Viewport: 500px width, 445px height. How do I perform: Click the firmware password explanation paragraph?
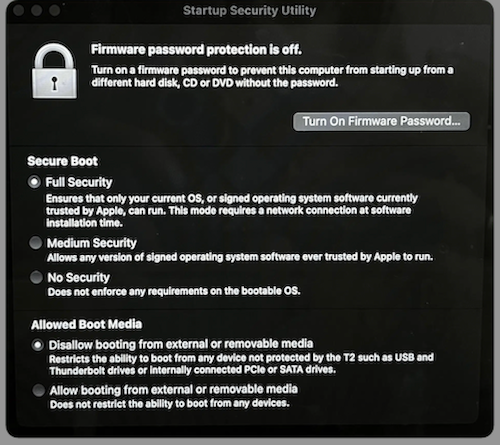tap(272, 76)
